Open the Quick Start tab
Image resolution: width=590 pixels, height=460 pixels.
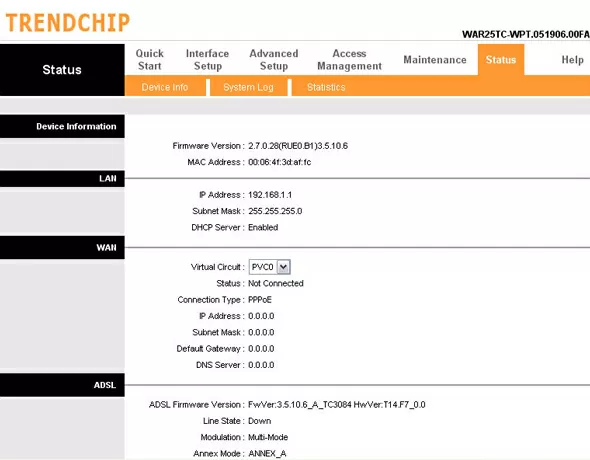[x=150, y=60]
